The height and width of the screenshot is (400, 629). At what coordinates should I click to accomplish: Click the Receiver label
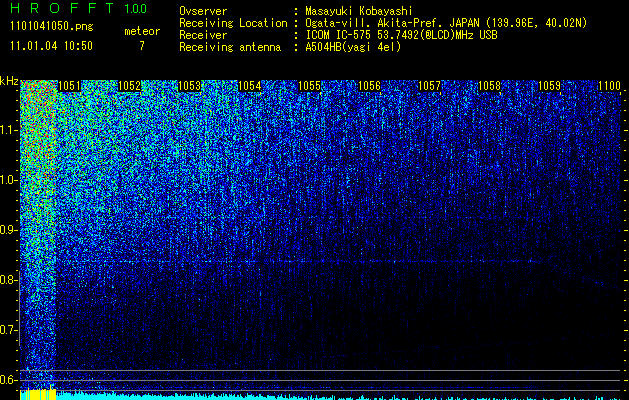click(203, 35)
